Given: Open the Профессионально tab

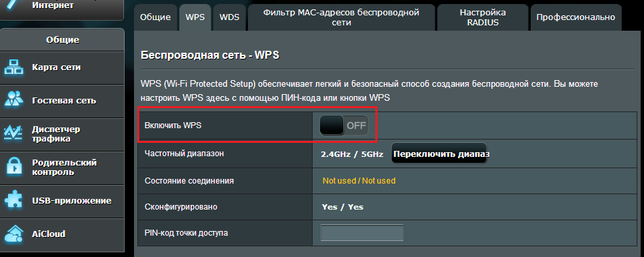Looking at the screenshot, I should pos(576,17).
